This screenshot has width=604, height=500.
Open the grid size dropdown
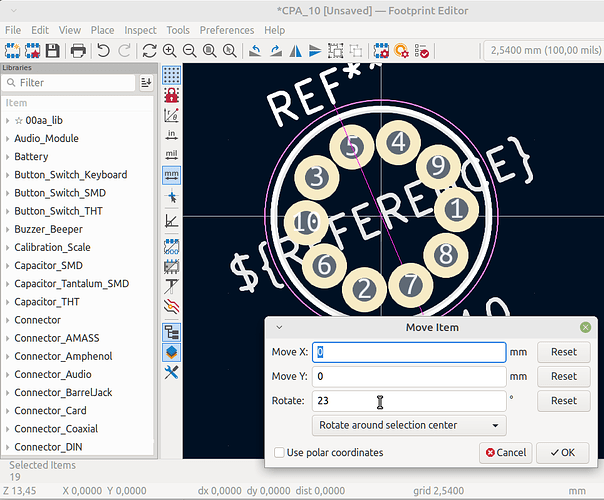point(542,50)
